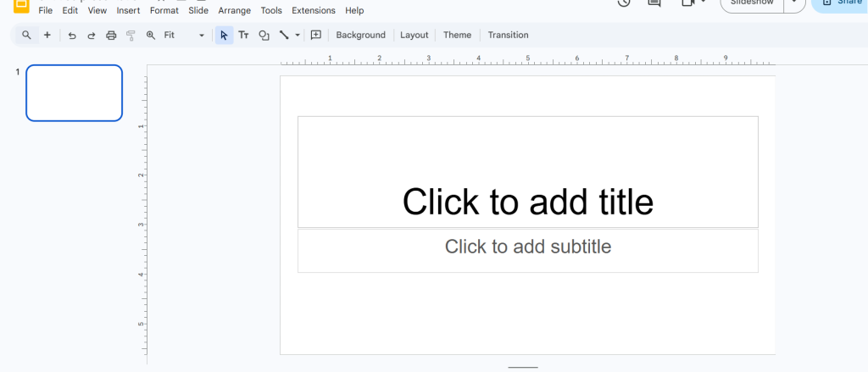This screenshot has height=372, width=868.
Task: Open Google Slides home icon
Action: point(21,6)
